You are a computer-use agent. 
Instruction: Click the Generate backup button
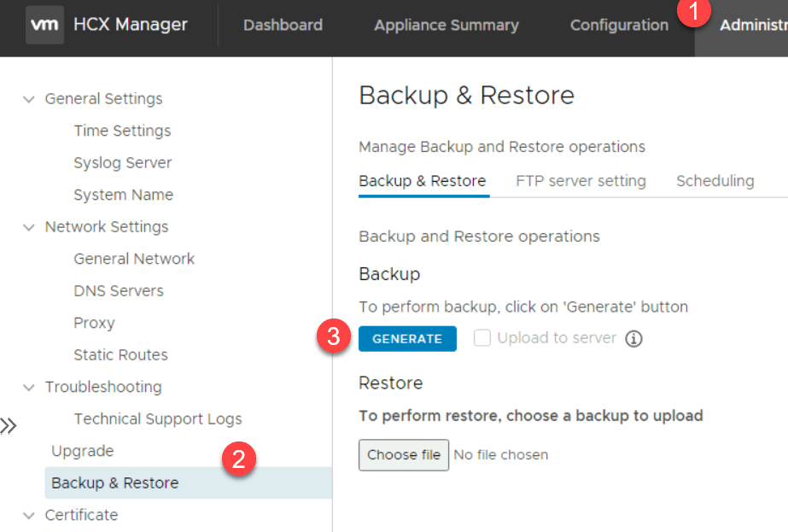407,339
